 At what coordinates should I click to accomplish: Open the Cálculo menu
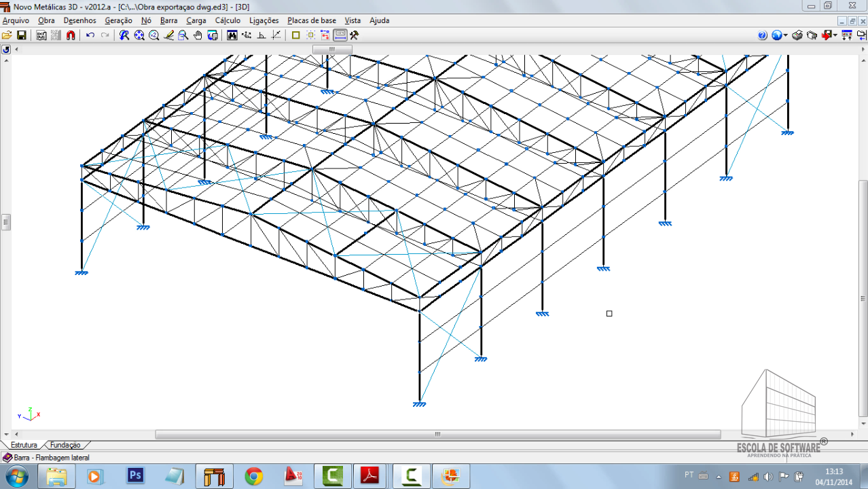click(x=228, y=20)
